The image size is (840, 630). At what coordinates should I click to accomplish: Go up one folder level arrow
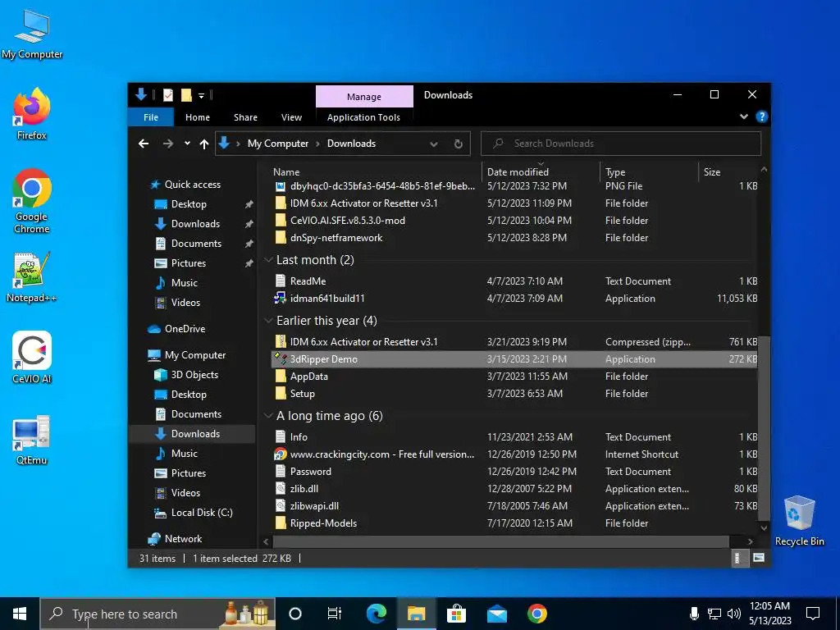click(x=203, y=144)
